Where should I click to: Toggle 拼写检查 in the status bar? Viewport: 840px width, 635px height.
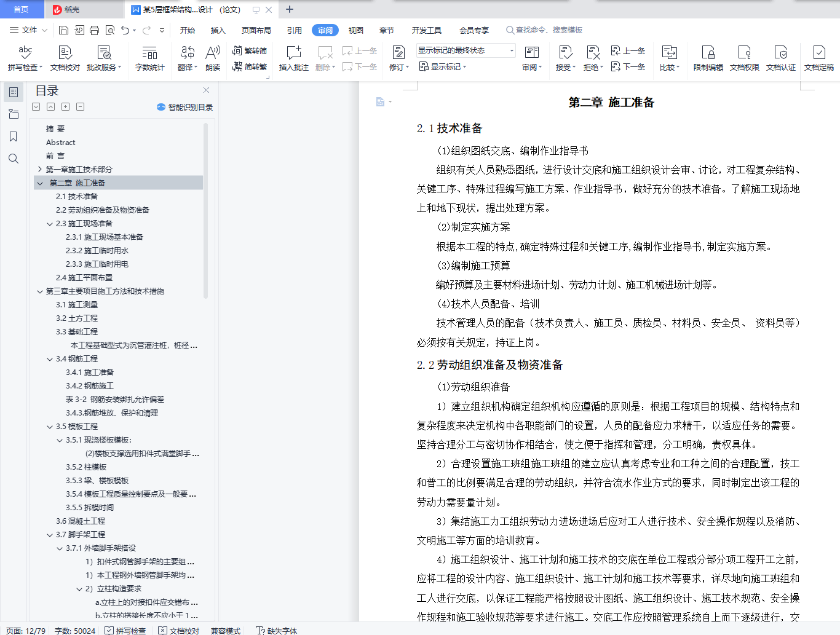click(125, 631)
